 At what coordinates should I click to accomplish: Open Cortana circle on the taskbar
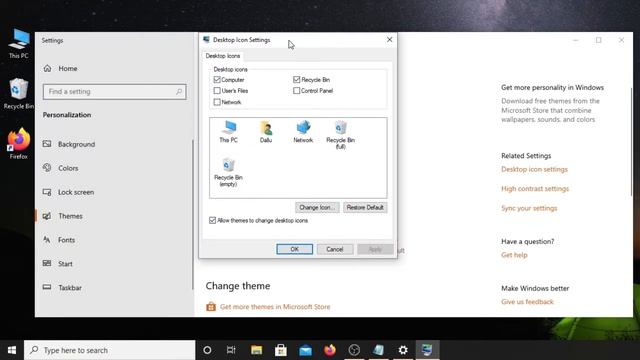tap(207, 350)
